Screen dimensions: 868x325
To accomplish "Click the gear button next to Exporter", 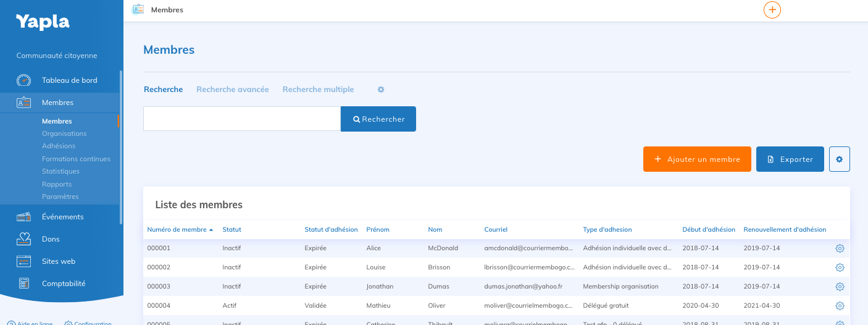I will (x=840, y=159).
